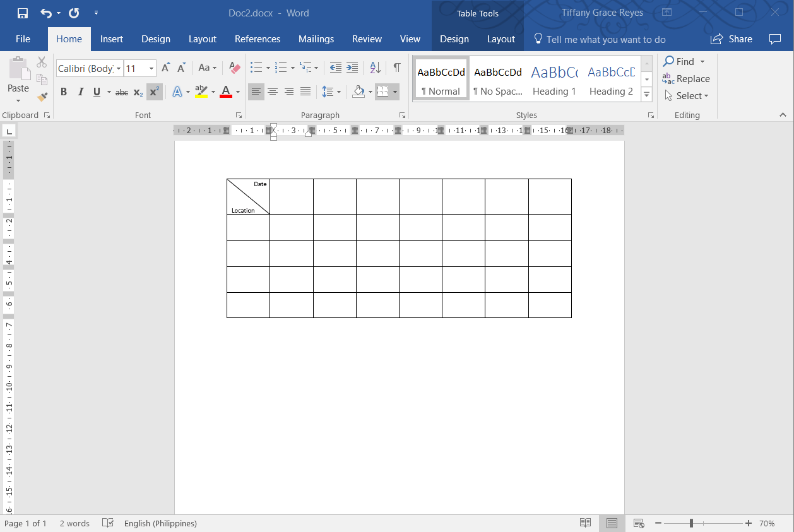Click the Increase Indent icon
Screen dimensions: 794x532
coord(352,68)
